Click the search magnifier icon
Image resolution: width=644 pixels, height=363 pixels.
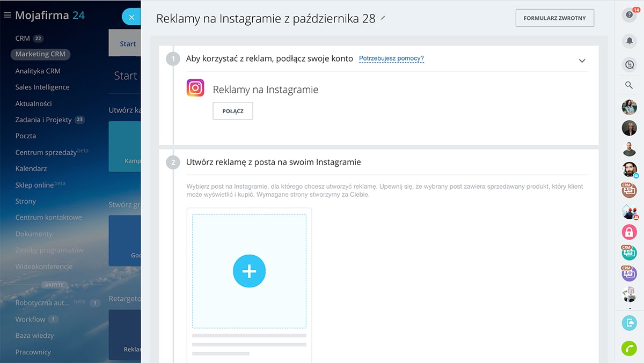629,85
